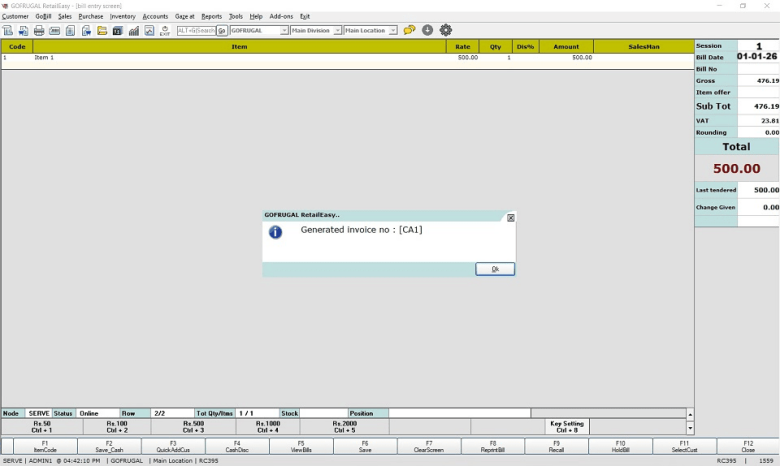Open the Sales menu
Viewport: 780px width, 467px height.
pos(65,16)
